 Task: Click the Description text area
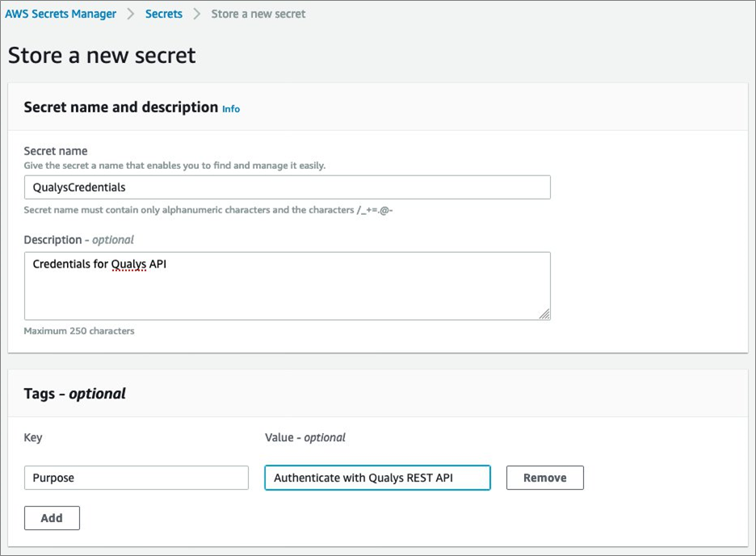tap(288, 286)
